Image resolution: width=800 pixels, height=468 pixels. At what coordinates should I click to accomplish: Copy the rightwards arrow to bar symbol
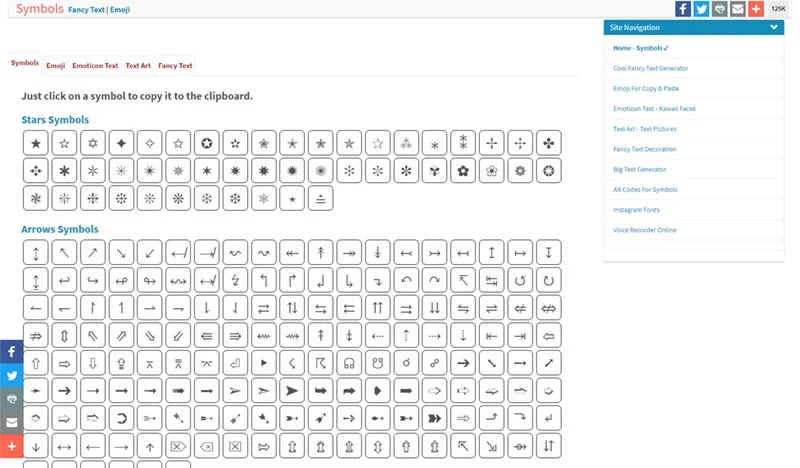pos(520,335)
